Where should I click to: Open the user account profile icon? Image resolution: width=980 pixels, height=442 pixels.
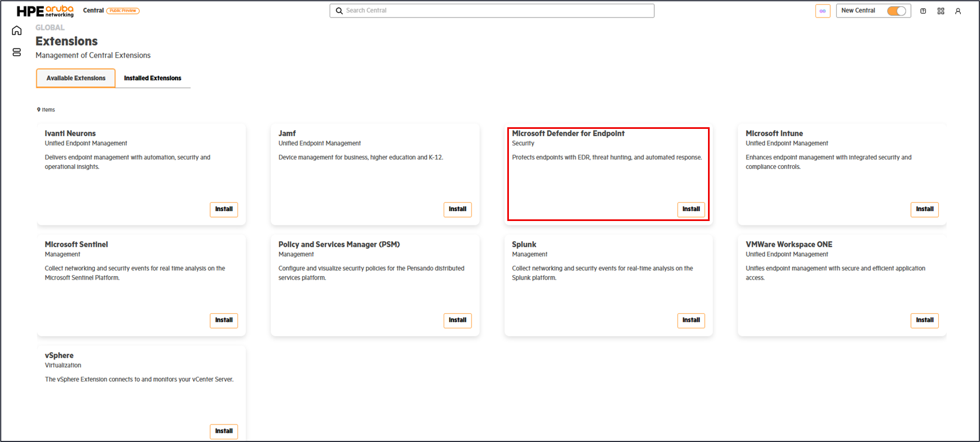(x=958, y=11)
